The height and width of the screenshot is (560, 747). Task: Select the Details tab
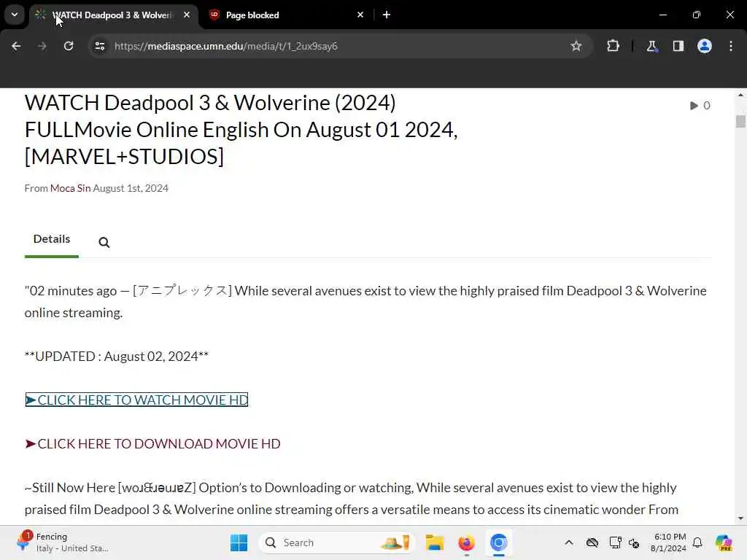(x=52, y=239)
